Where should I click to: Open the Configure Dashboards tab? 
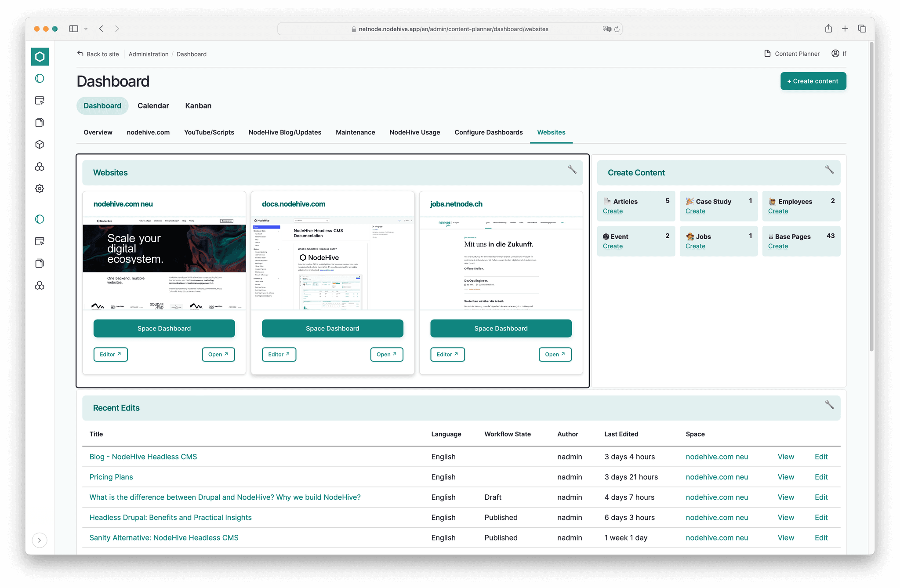coord(489,132)
